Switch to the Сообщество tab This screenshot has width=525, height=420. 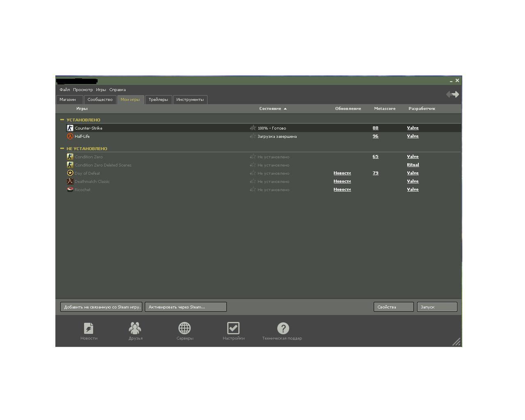[x=100, y=100]
